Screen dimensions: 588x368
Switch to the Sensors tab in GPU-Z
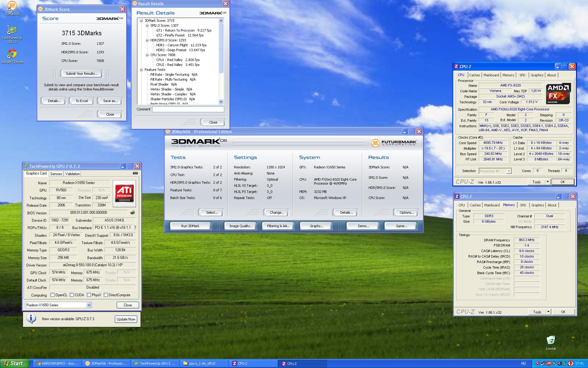pos(56,174)
